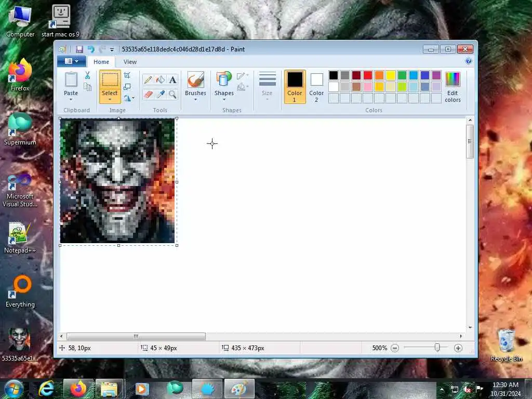
Task: Pick the yellow color swatch
Action: [391, 75]
